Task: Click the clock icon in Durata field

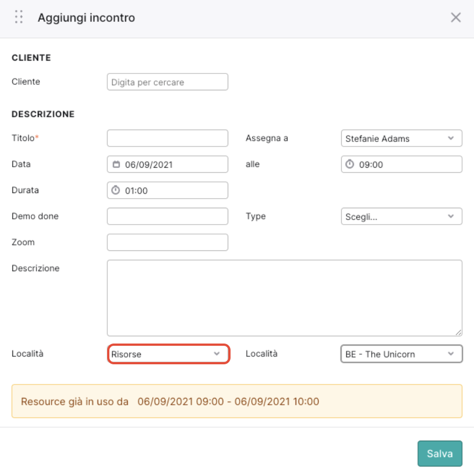Action: tap(116, 190)
